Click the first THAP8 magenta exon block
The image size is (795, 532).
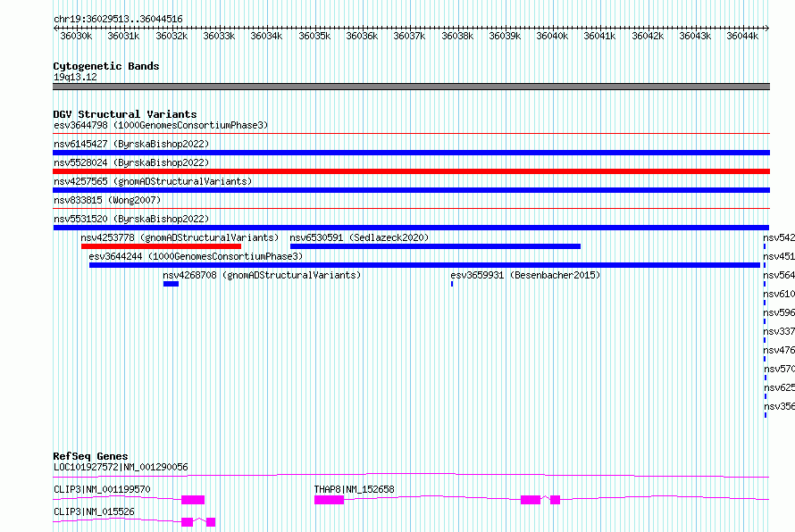point(329,500)
